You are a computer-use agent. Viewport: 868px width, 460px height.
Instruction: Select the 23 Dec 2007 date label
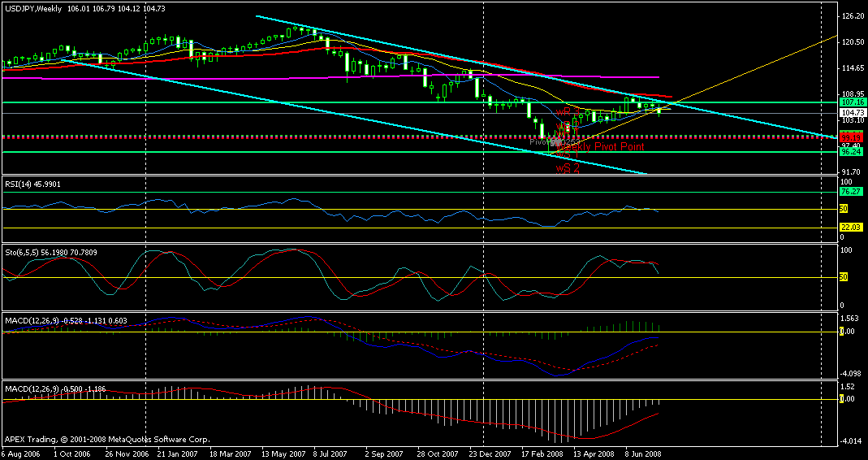pyautogui.click(x=490, y=453)
